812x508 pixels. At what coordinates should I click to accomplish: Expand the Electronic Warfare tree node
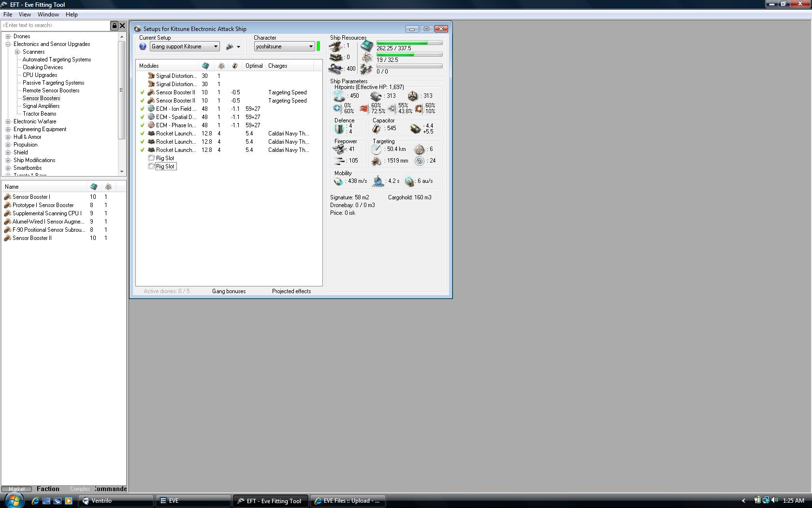coord(8,121)
